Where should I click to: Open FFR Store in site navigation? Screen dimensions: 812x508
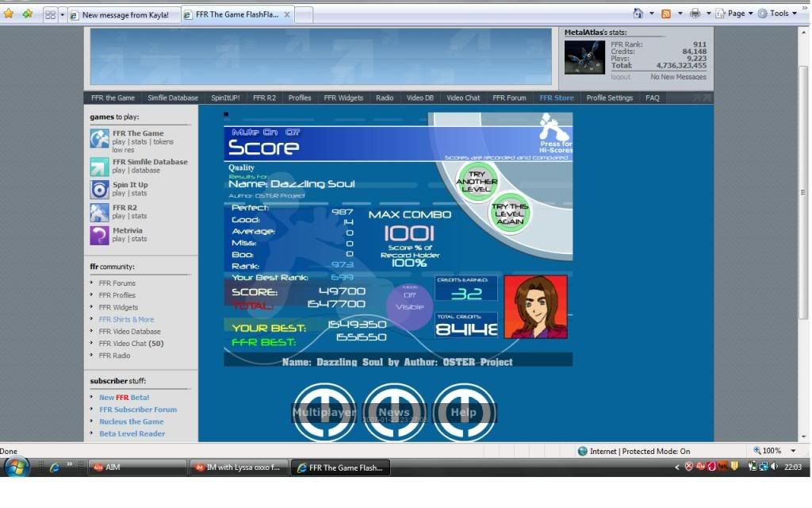556,98
